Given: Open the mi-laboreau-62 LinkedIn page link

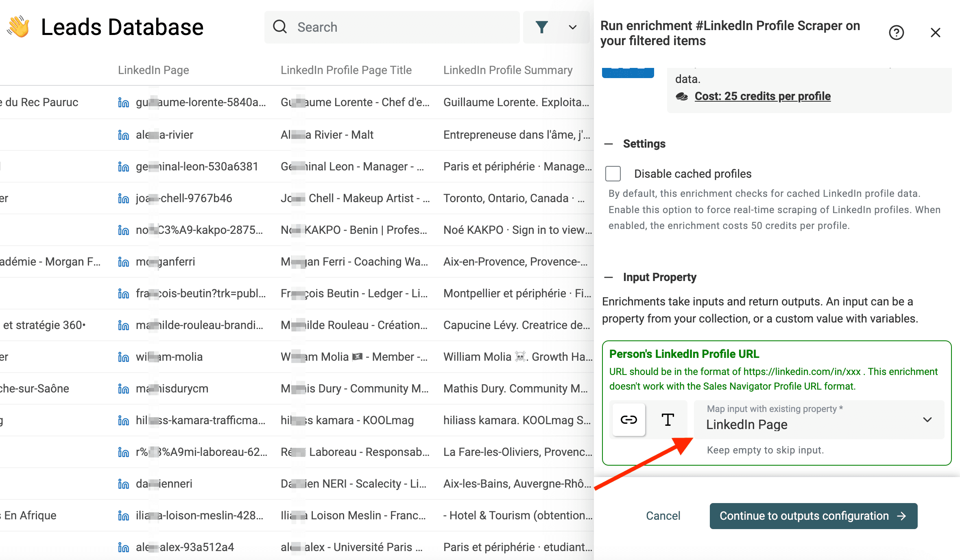Looking at the screenshot, I should (x=201, y=452).
